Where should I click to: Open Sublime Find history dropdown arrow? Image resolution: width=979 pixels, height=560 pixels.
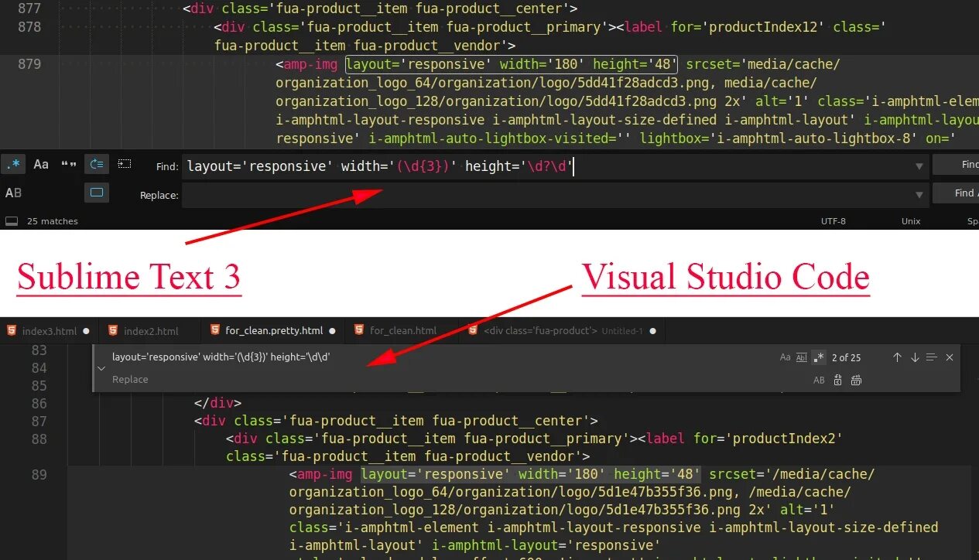pyautogui.click(x=919, y=166)
